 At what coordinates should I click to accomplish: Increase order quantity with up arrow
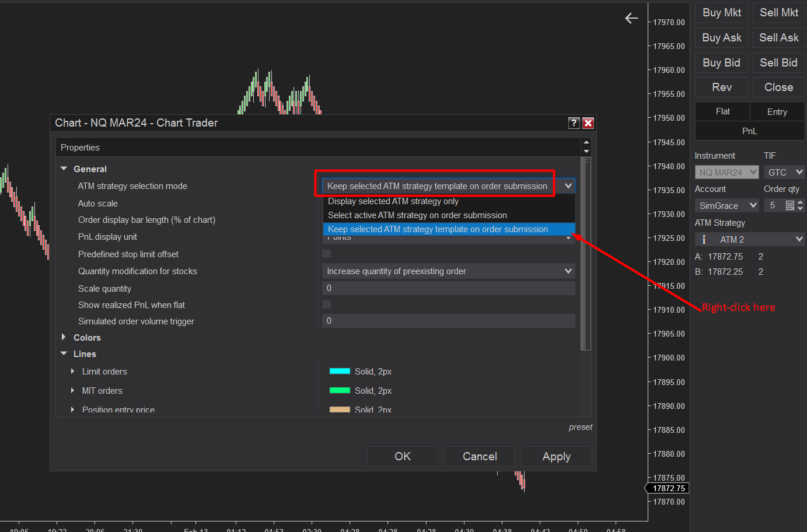pyautogui.click(x=800, y=202)
